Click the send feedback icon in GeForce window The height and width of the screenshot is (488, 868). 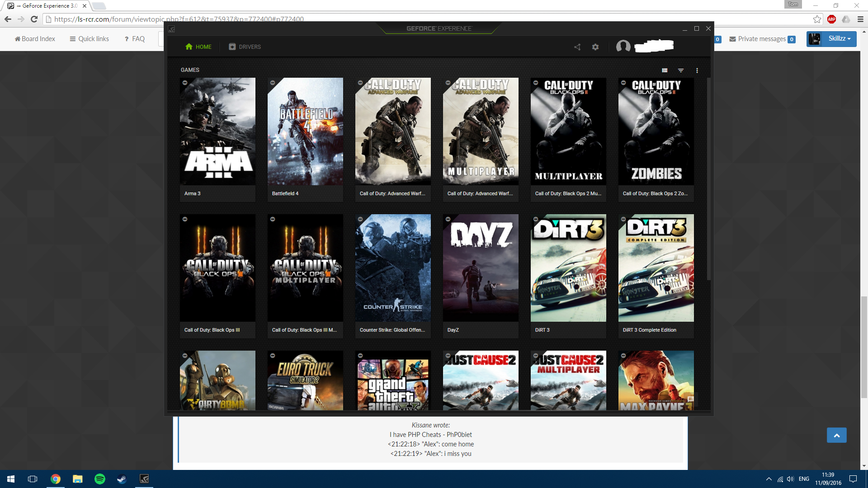[691, 399]
